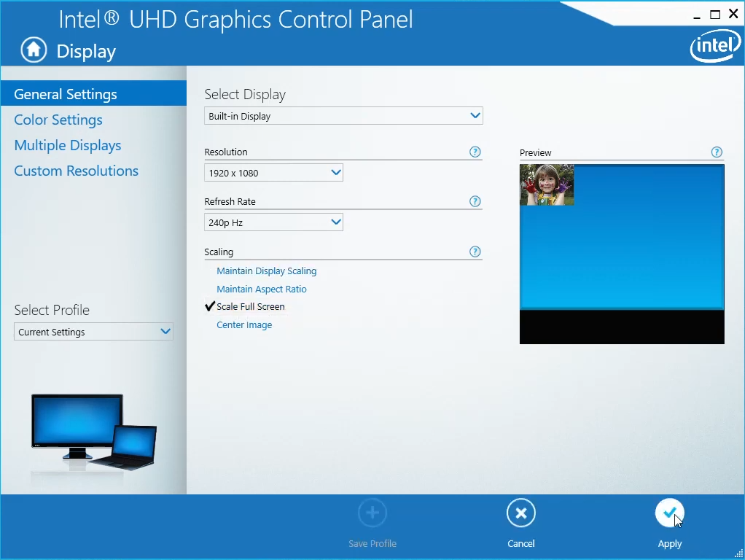Click the Intel logo icon
Image resolution: width=745 pixels, height=560 pixels.
click(715, 46)
